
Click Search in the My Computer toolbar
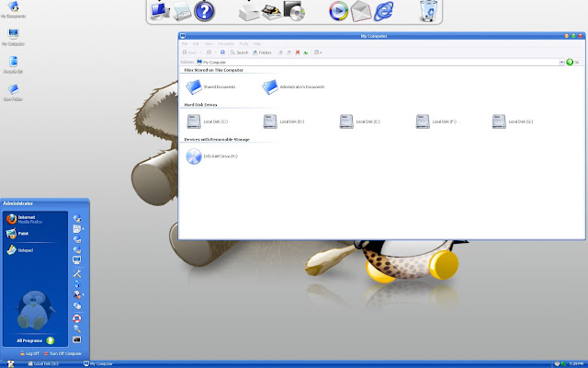[239, 52]
